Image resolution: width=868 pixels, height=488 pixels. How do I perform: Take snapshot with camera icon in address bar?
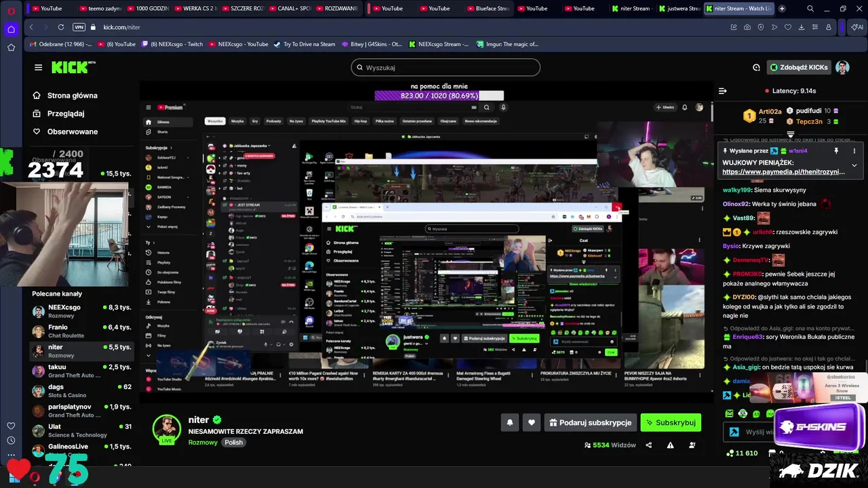[x=747, y=27]
